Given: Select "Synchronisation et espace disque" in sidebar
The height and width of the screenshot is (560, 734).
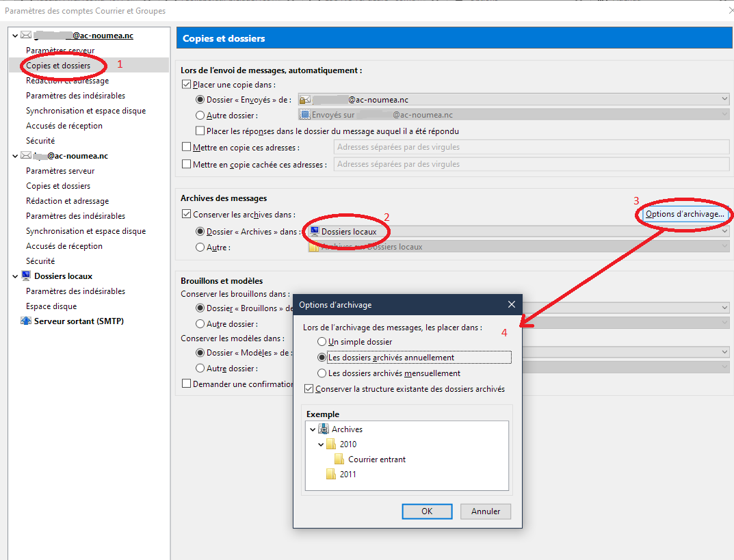Looking at the screenshot, I should 86,111.
